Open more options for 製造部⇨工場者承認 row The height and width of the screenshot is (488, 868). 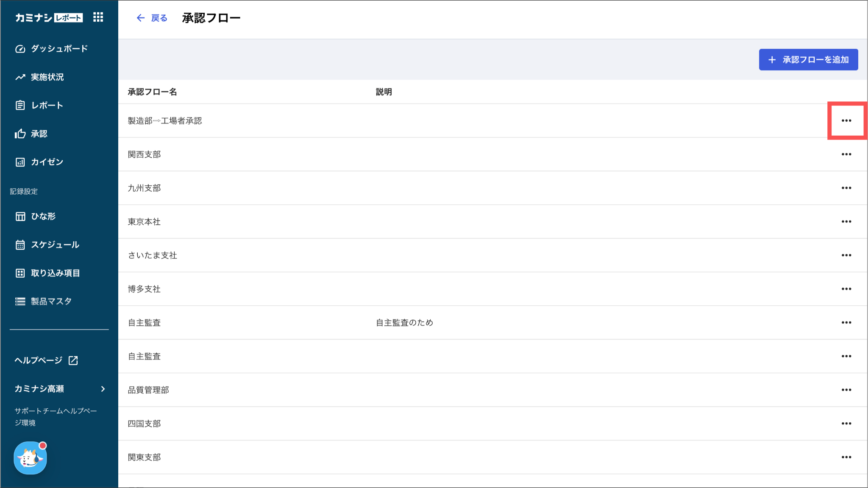846,121
